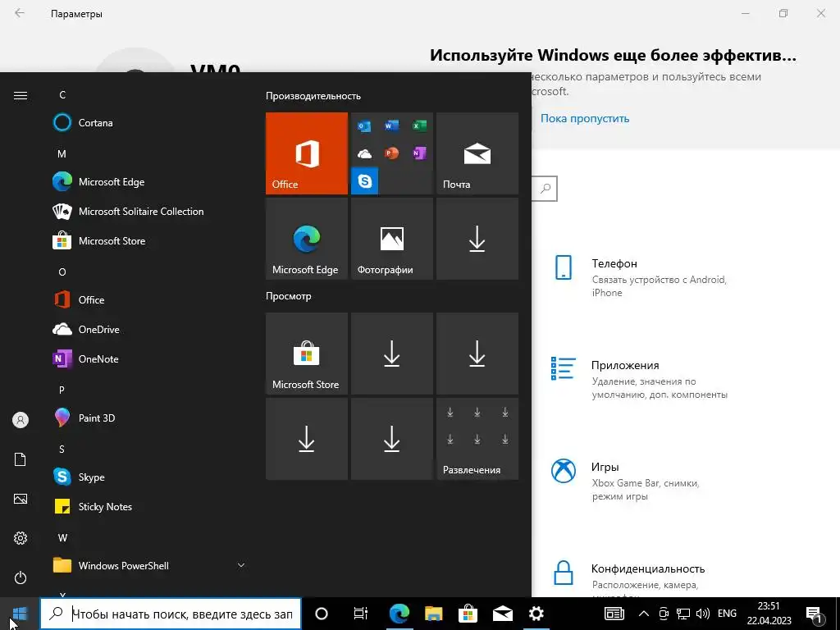Open the Microsoft Store tile
Image resolution: width=840 pixels, height=630 pixels.
point(307,354)
